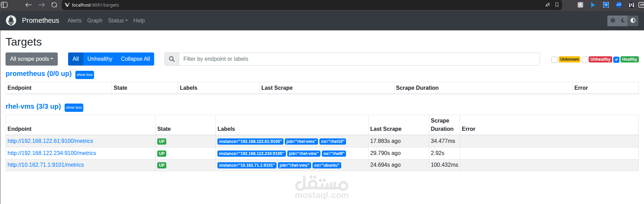Open prometheus (0/0 up) pool heading
Image resolution: width=644 pixels, height=204 pixels.
point(39,74)
